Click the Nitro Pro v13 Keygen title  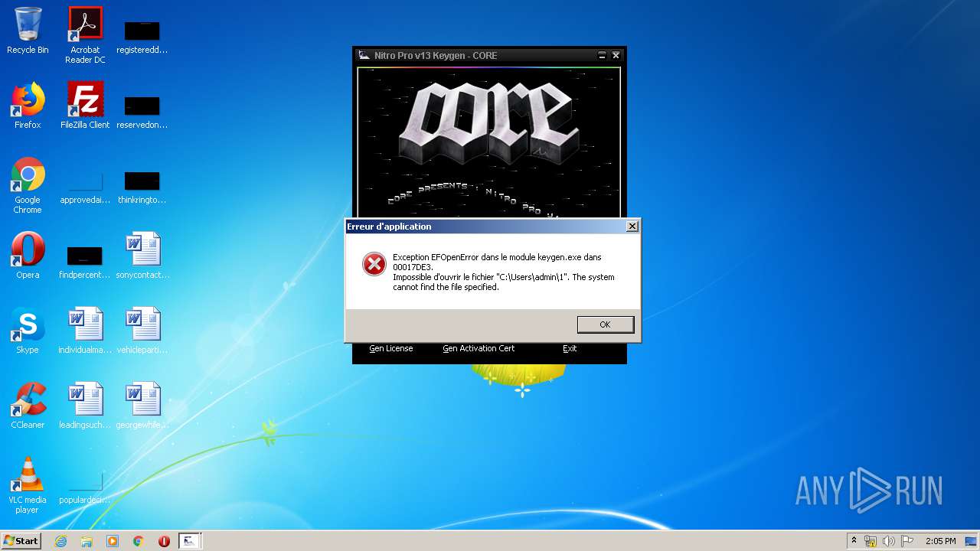click(436, 56)
